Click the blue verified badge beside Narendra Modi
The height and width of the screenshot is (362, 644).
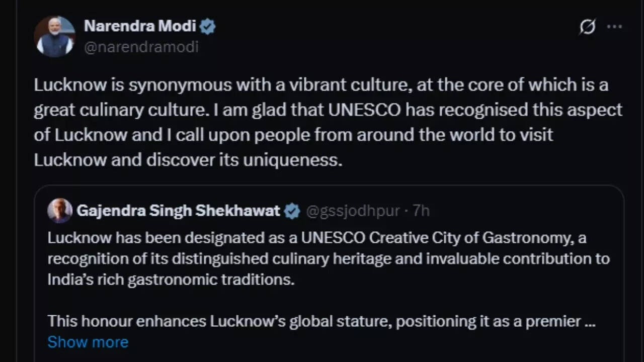coord(208,26)
